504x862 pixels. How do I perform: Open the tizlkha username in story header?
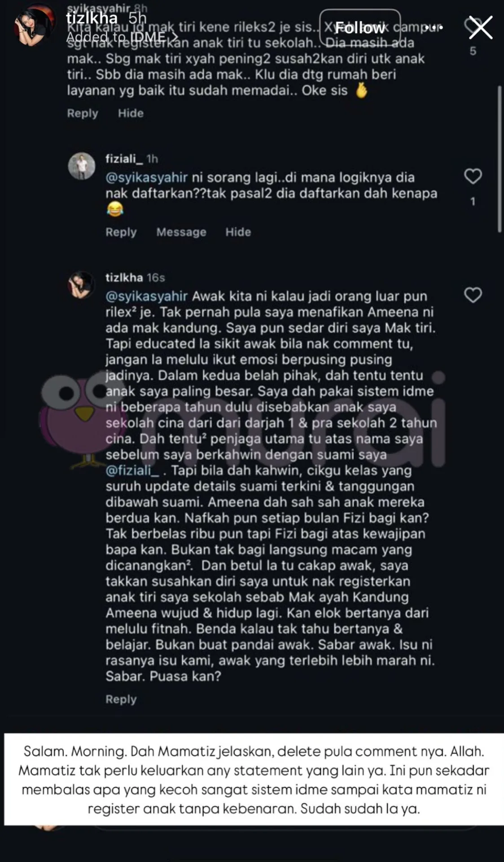(92, 18)
